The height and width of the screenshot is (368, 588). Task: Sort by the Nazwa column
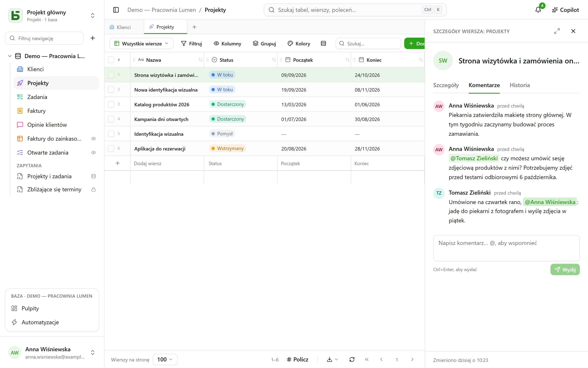point(200,60)
